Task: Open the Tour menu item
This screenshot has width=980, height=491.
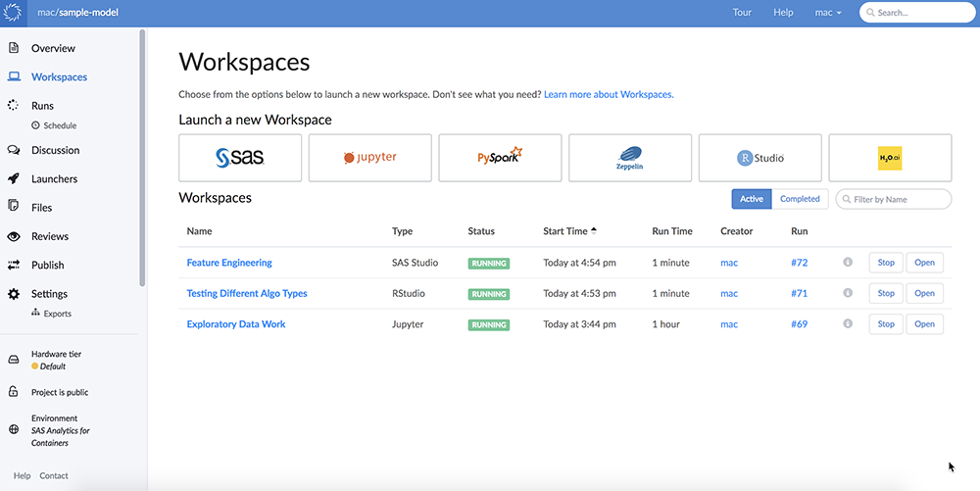Action: 742,13
